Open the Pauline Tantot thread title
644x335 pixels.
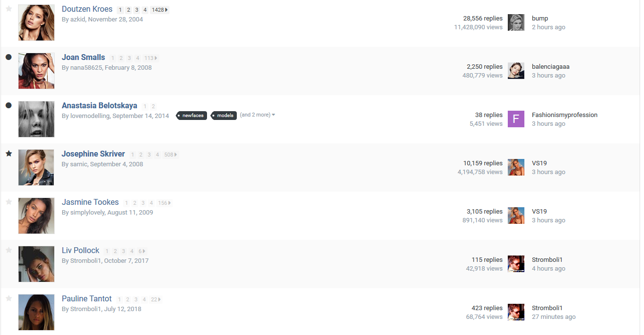[x=87, y=299]
